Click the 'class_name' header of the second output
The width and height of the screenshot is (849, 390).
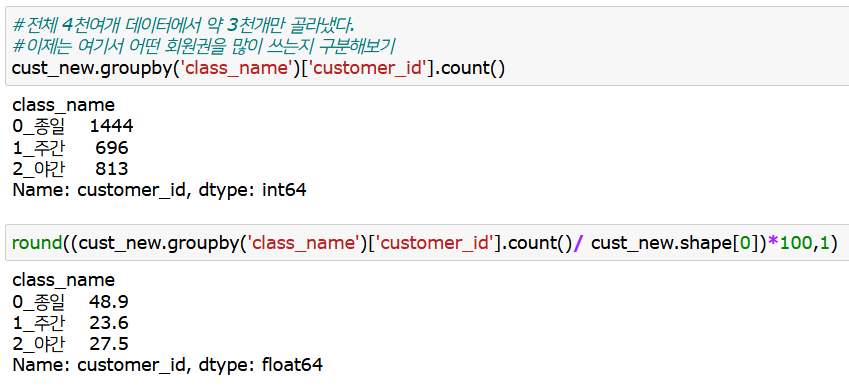coord(63,280)
